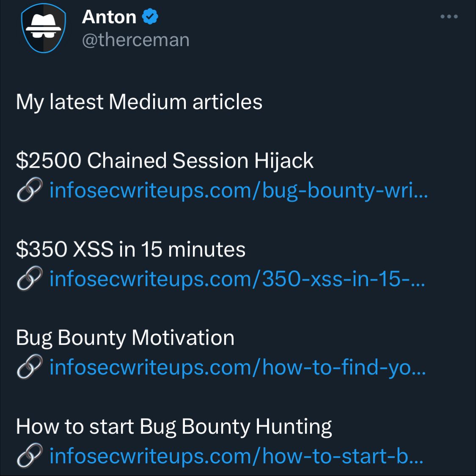The height and width of the screenshot is (476, 476).
Task: Click the 'Chained Session Hijack' words
Action: 200,161
